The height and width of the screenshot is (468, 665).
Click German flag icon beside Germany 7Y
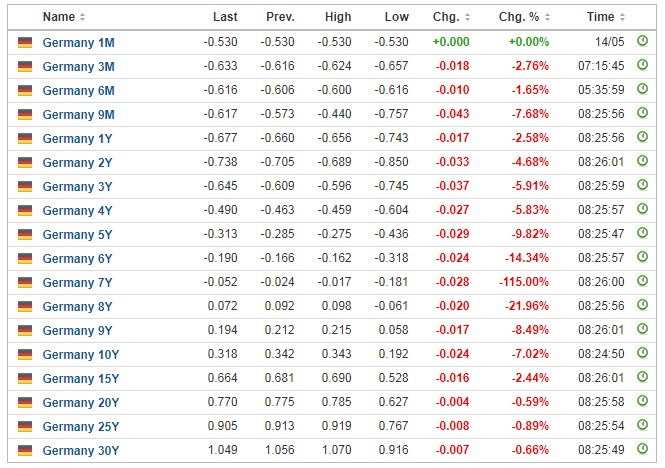(x=25, y=282)
